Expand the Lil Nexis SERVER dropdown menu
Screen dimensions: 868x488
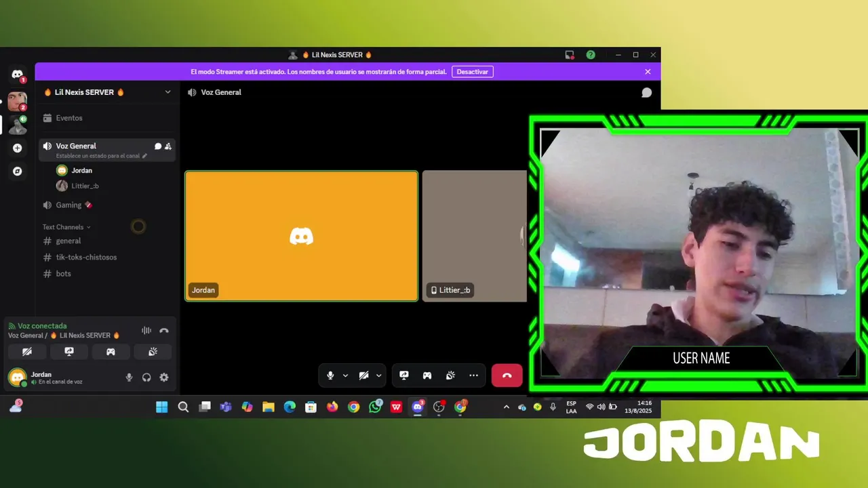point(167,92)
